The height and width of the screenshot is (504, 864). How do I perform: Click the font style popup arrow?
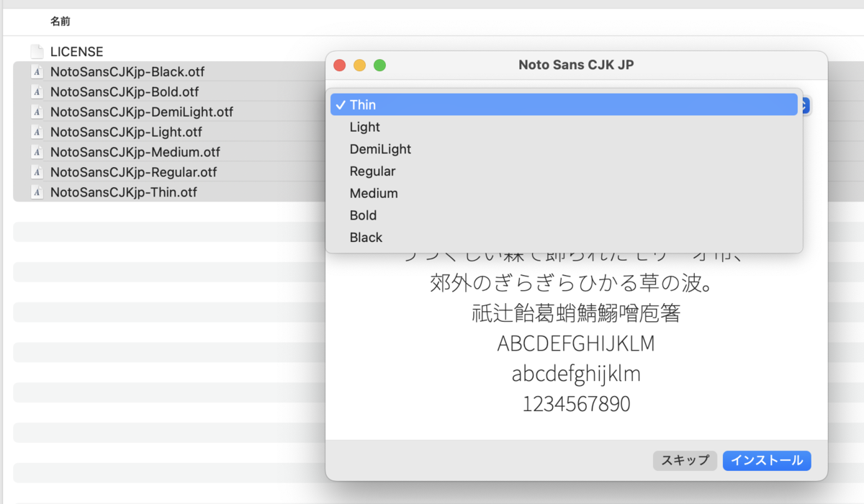(806, 105)
